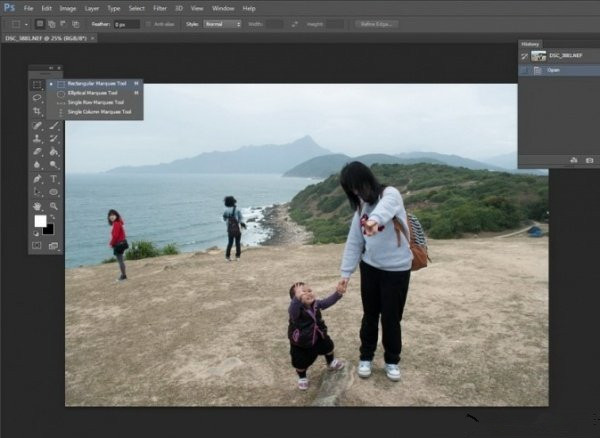Viewport: 600px width, 438px height.
Task: Open the Help menu
Action: (249, 8)
